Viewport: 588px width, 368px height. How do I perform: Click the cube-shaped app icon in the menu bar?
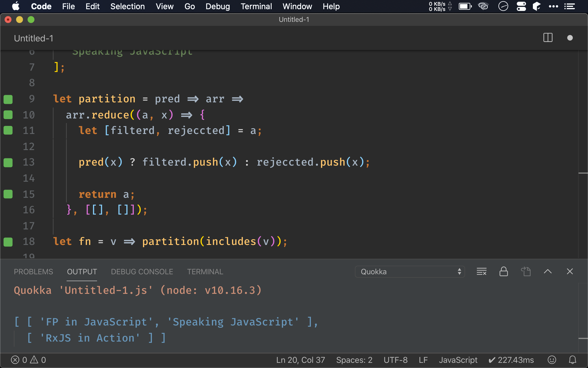pyautogui.click(x=536, y=6)
